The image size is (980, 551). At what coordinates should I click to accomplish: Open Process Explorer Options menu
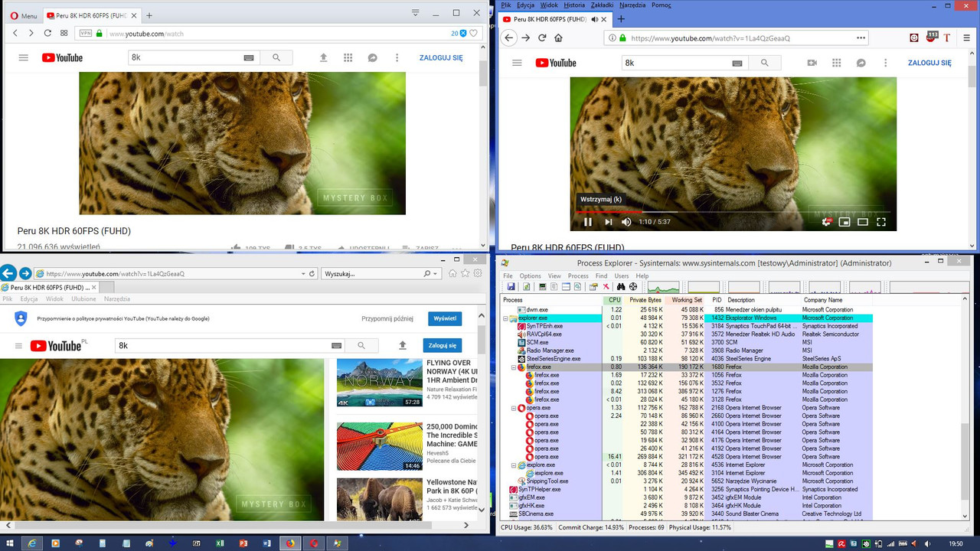tap(530, 275)
